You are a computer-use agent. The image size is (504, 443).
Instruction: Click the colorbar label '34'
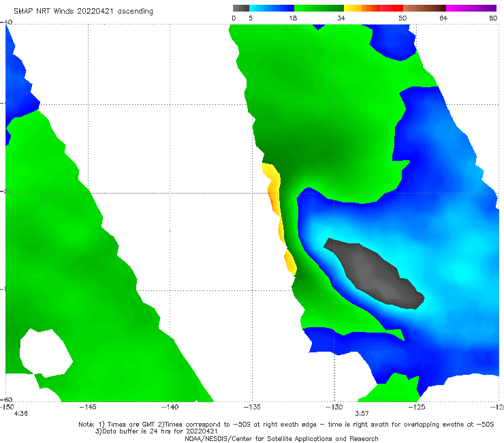(x=341, y=18)
